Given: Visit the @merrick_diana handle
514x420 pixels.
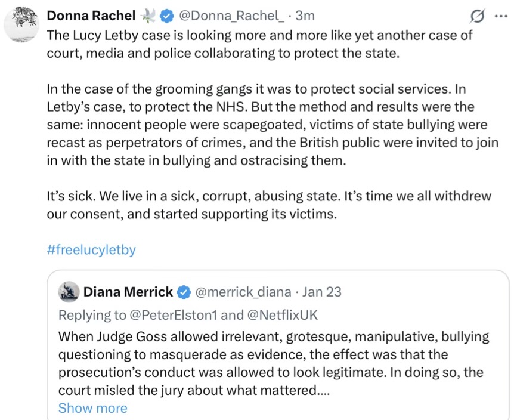Looking at the screenshot, I should (243, 292).
